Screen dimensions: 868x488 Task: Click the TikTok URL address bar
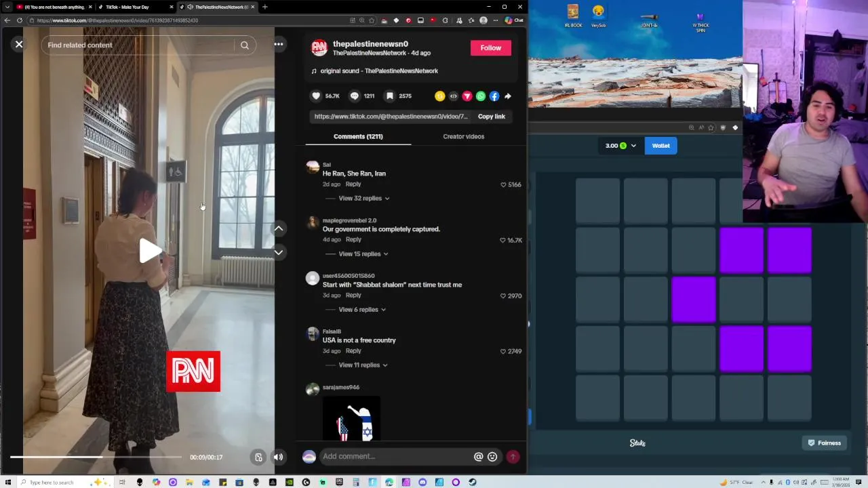[190, 20]
